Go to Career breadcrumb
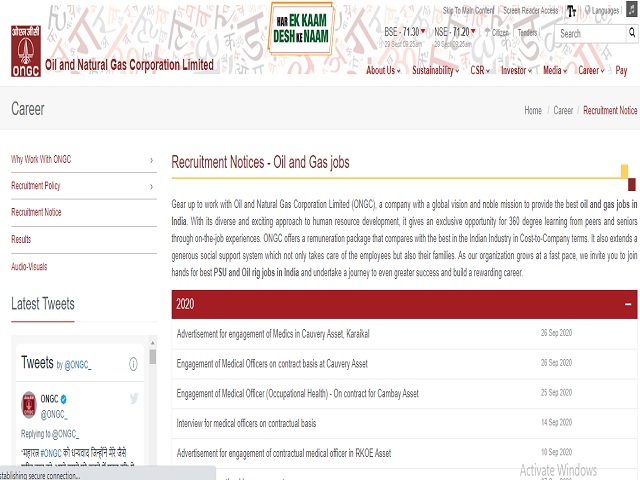The height and width of the screenshot is (480, 640). tap(563, 110)
